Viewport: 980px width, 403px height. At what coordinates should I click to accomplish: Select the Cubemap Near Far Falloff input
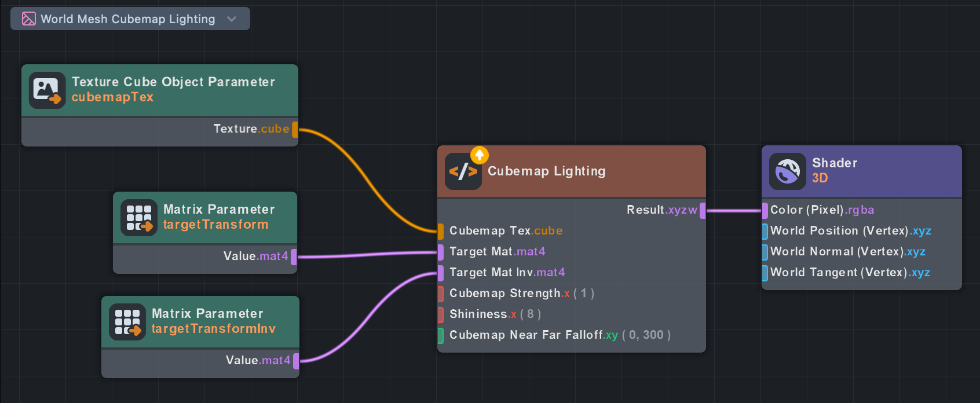click(x=646, y=335)
